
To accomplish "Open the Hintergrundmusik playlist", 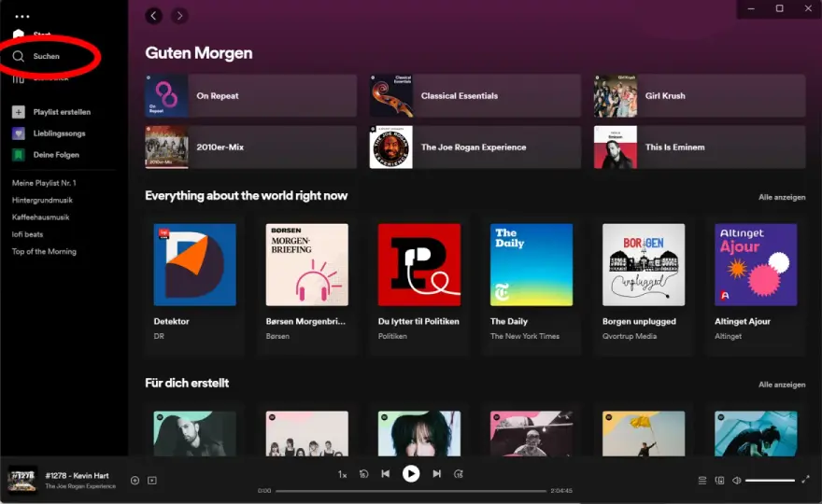I will click(42, 200).
